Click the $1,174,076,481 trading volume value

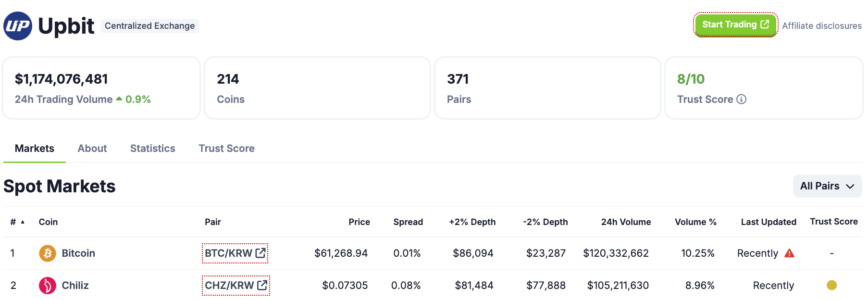(62, 79)
